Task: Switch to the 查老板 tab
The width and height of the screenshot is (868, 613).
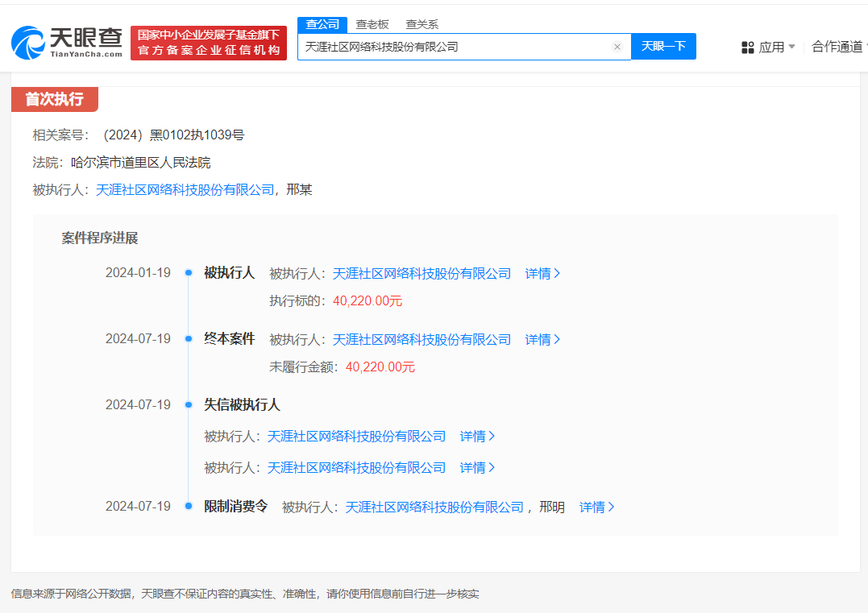Action: 372,24
